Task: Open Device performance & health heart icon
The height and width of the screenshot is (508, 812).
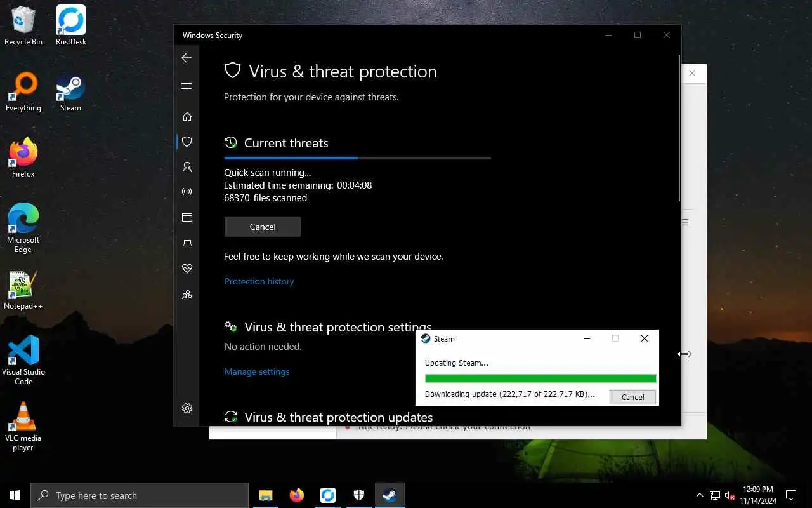Action: 187,269
